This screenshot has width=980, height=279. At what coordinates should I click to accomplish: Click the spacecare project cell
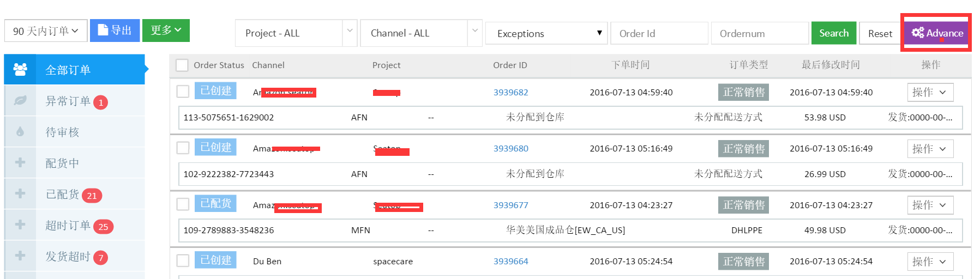tap(393, 261)
